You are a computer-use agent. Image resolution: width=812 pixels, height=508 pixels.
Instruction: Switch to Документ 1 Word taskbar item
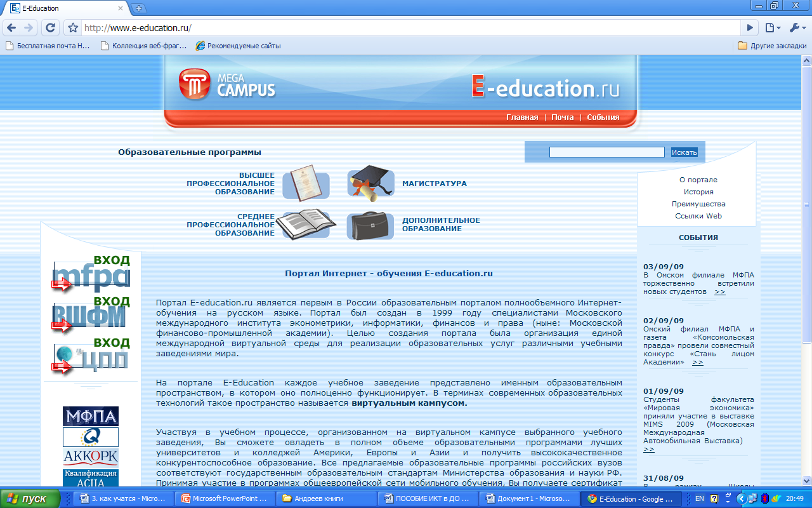(530, 499)
